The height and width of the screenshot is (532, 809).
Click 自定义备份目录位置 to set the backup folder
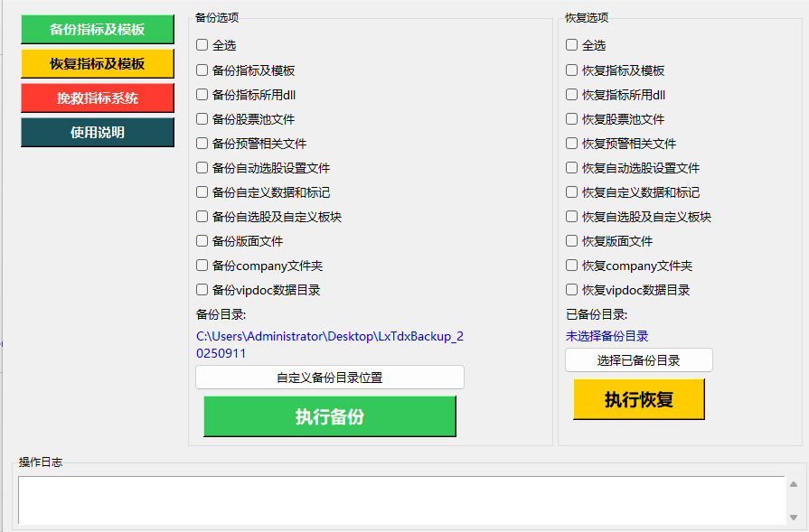click(x=330, y=378)
